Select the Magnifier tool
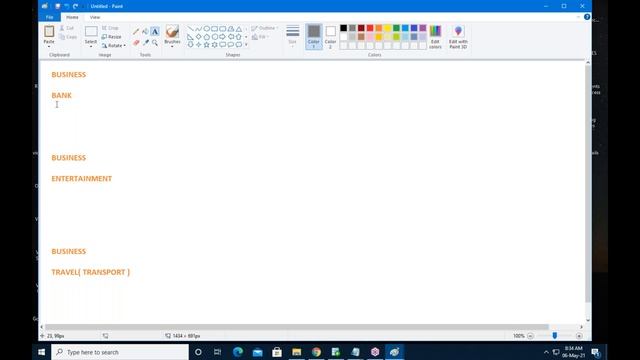Screen dimensions: 640x360 click(155, 42)
